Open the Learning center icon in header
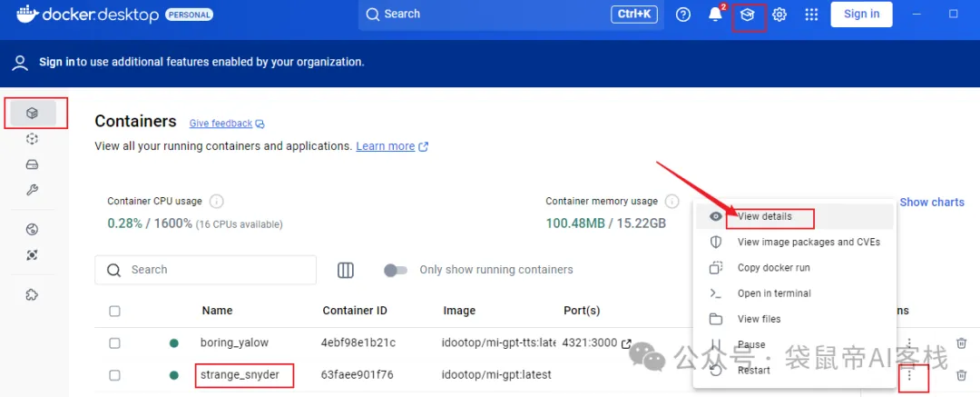Viewport: 980px width, 397px height. coord(747,15)
